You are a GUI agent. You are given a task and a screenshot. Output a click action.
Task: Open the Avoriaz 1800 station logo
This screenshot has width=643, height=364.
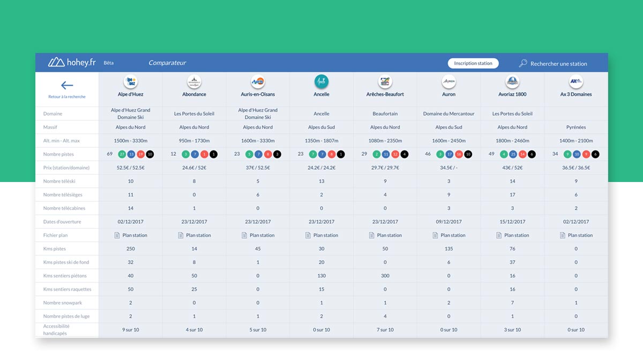(512, 82)
